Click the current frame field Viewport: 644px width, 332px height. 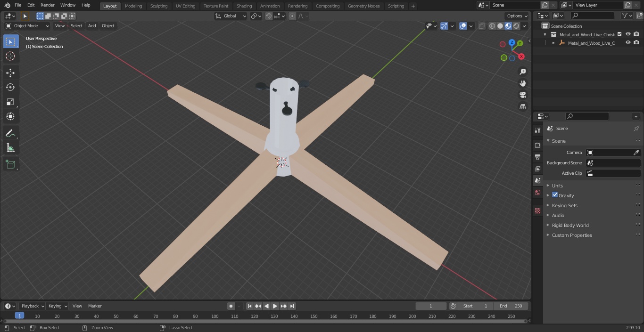point(430,306)
